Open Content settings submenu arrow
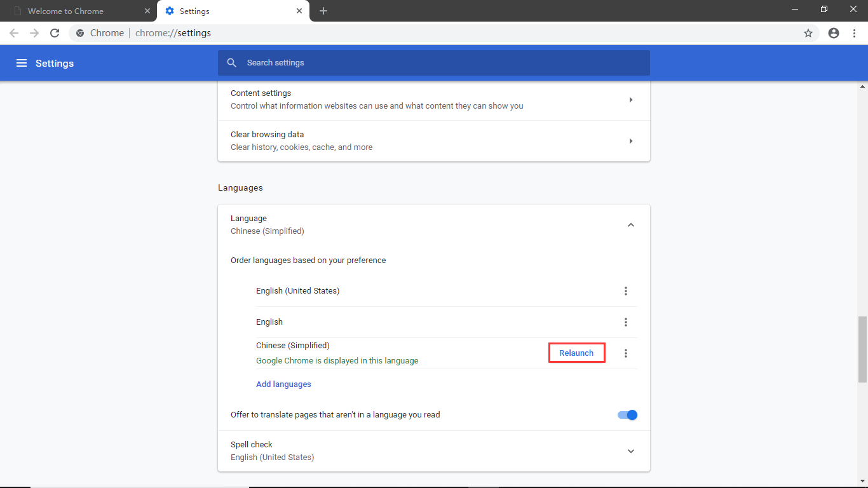Viewport: 868px width, 488px height. [x=630, y=100]
